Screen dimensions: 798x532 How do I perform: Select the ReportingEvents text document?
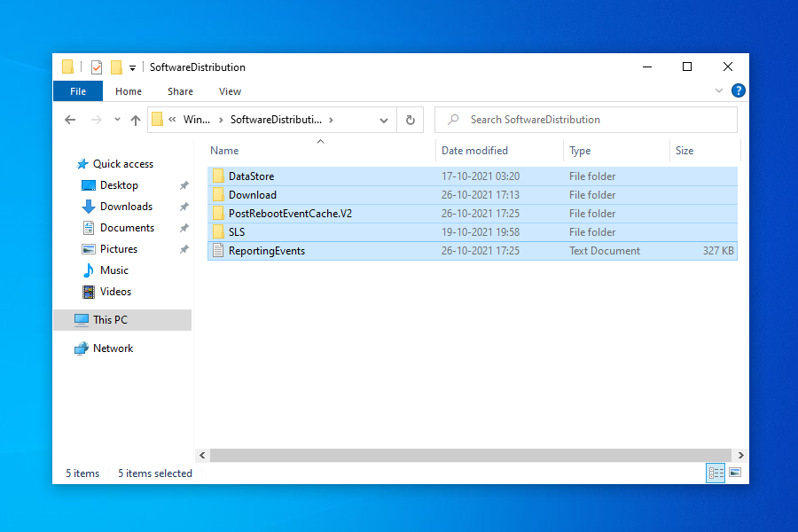[266, 251]
